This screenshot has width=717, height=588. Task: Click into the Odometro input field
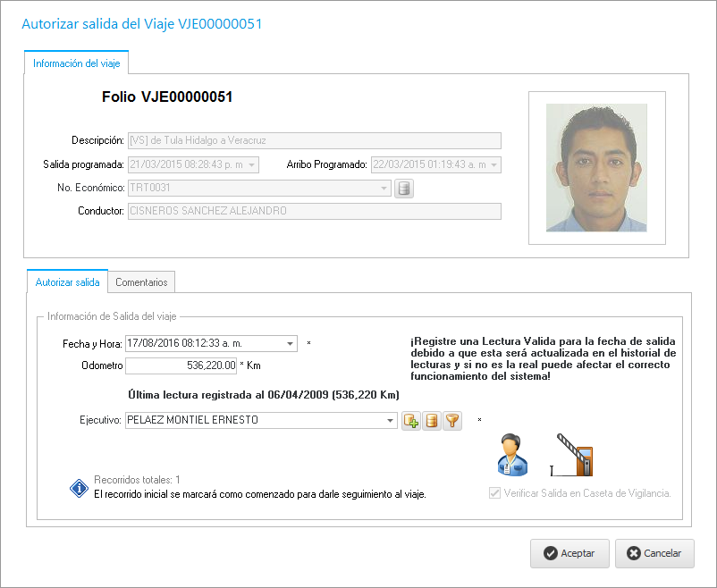point(181,365)
